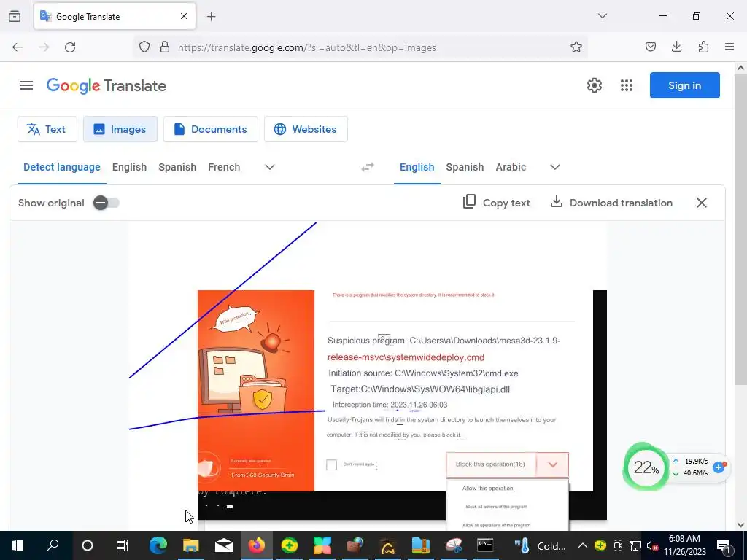Switch to the Websites translation tab
This screenshot has width=747, height=560.
point(306,129)
